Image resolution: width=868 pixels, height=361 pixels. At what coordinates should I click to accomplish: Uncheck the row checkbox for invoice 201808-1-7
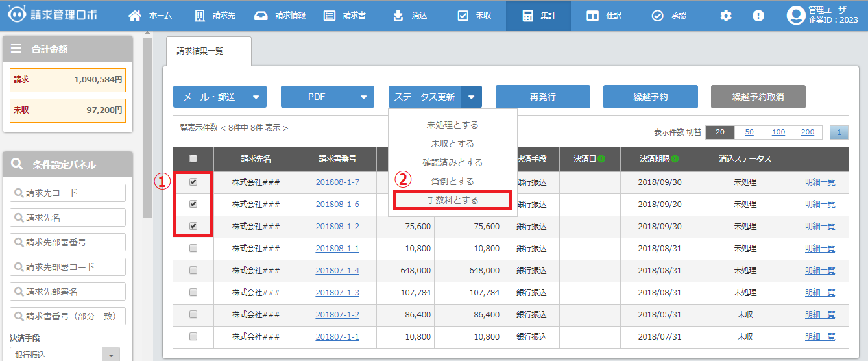click(x=193, y=182)
